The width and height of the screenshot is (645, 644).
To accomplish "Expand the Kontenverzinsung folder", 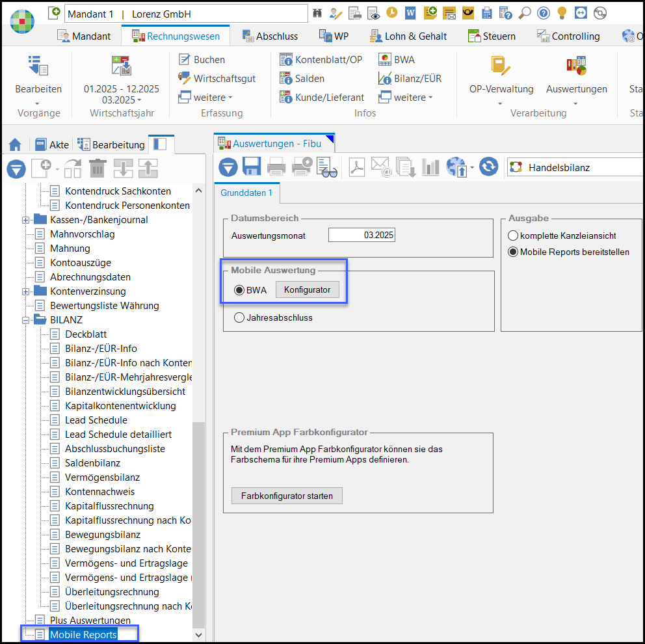I will [x=25, y=292].
